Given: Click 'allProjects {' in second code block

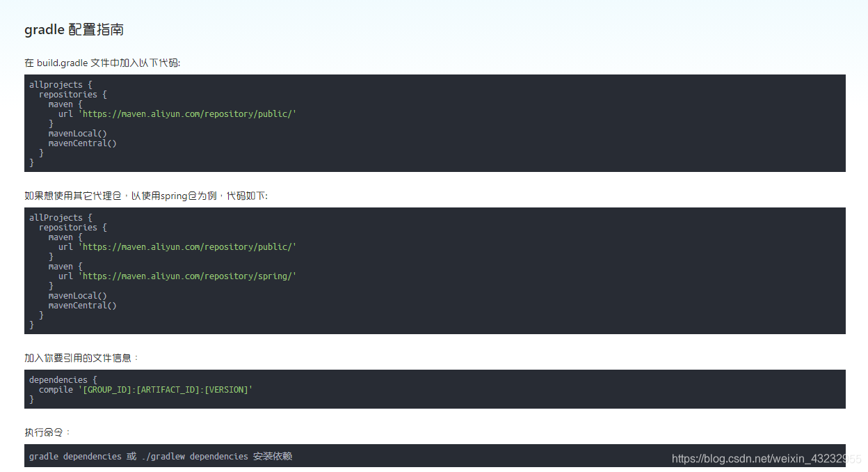Looking at the screenshot, I should click(x=61, y=218).
